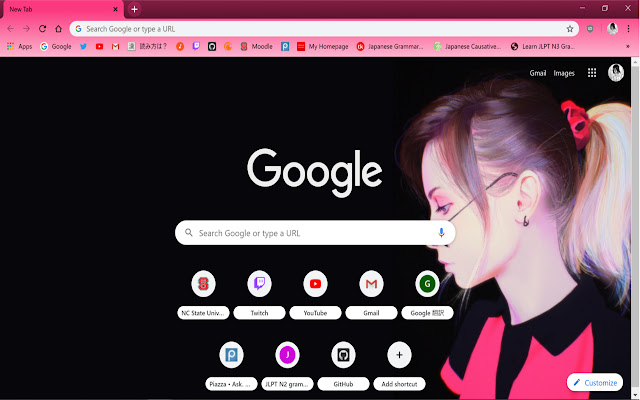This screenshot has width=640, height=400.
Task: Open Google account avatar on page
Action: [x=616, y=73]
